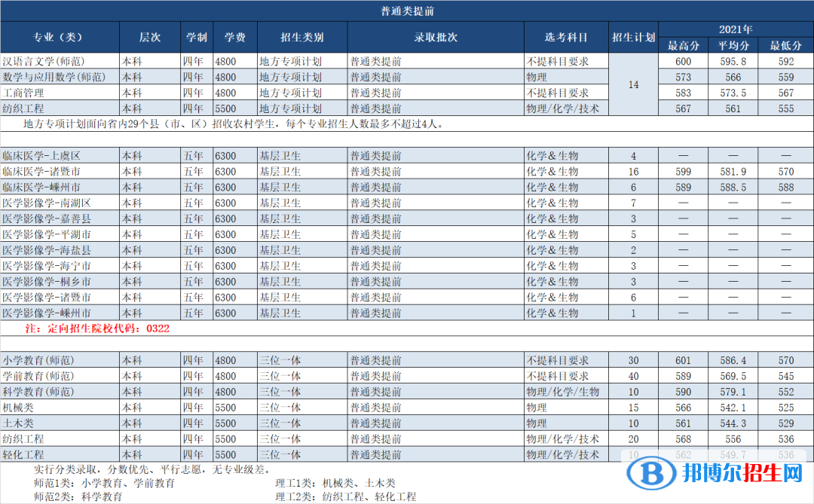Select the 最高分 header cell
This screenshot has width=814, height=504.
(x=683, y=46)
